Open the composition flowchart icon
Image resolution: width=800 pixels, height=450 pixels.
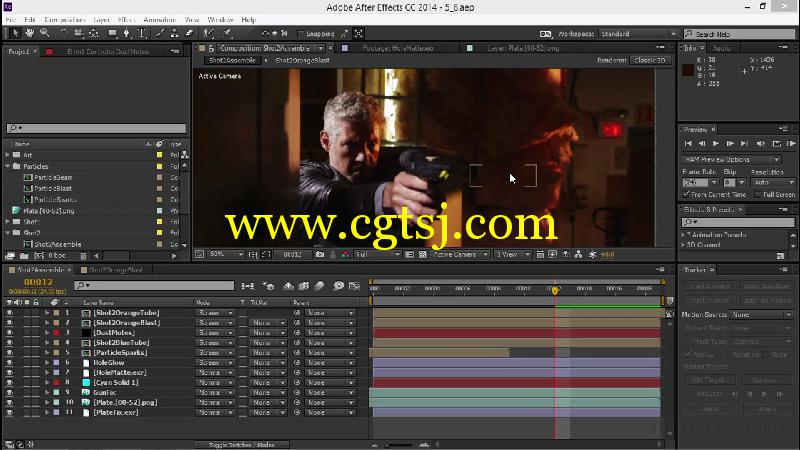(x=578, y=254)
